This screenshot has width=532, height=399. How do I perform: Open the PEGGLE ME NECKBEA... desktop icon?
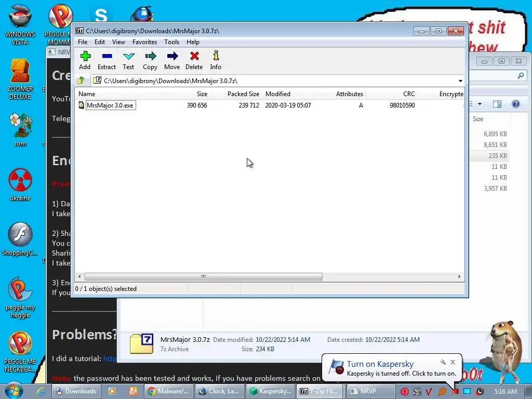click(x=20, y=352)
